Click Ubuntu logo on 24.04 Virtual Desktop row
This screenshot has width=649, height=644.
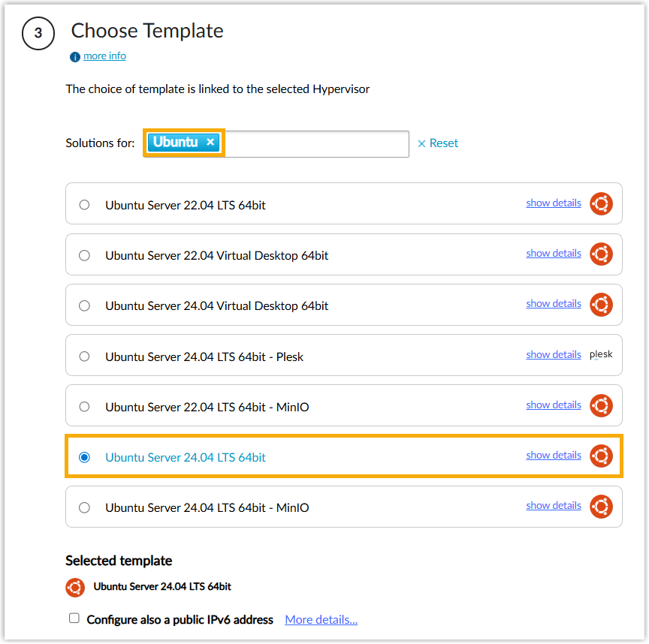coord(600,304)
